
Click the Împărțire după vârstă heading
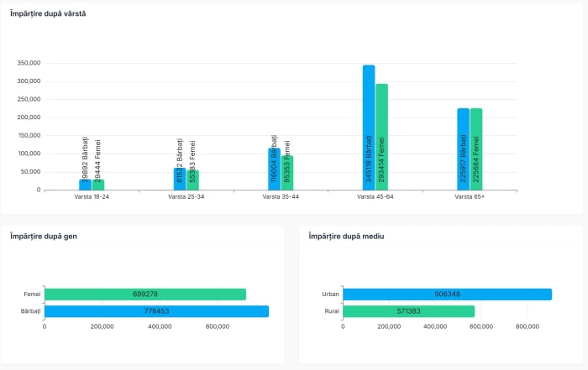point(47,14)
